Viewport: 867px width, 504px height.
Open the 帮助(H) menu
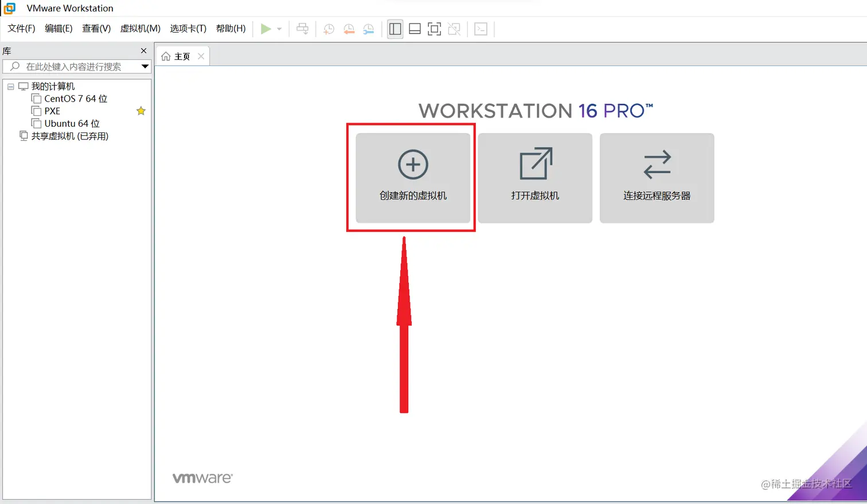231,29
